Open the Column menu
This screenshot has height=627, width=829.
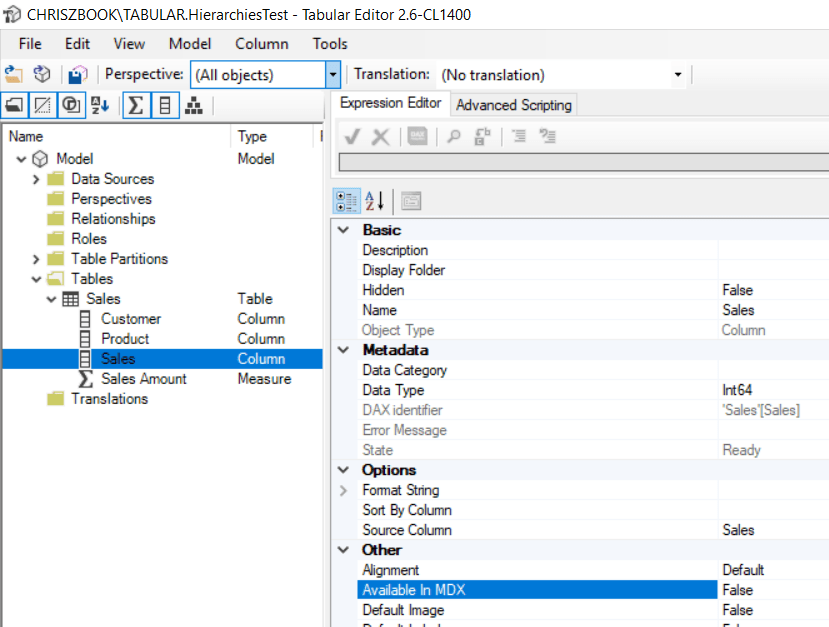click(x=262, y=44)
